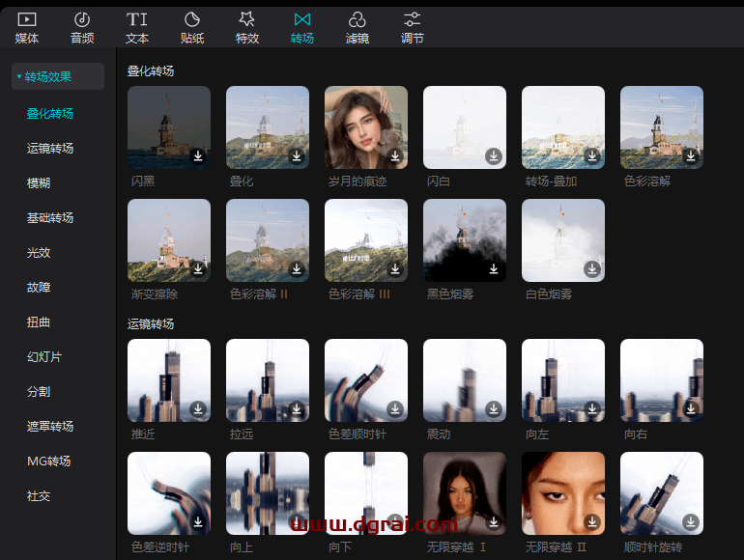Open the 故障 glitch category
744x560 pixels.
[x=39, y=288]
